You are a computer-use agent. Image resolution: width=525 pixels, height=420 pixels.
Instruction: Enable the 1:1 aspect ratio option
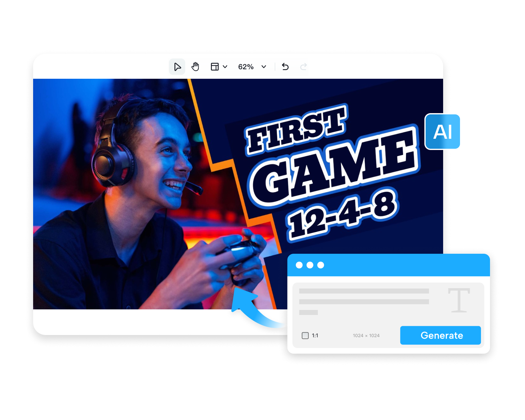[x=305, y=335]
